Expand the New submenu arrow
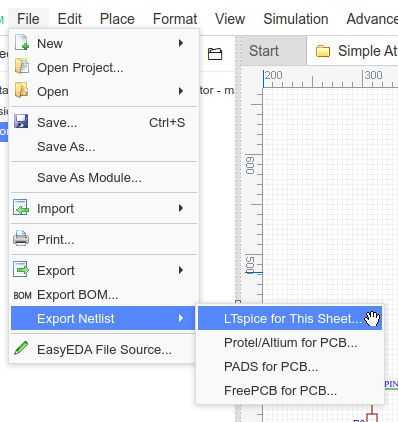This screenshot has width=398, height=422. coord(181,43)
